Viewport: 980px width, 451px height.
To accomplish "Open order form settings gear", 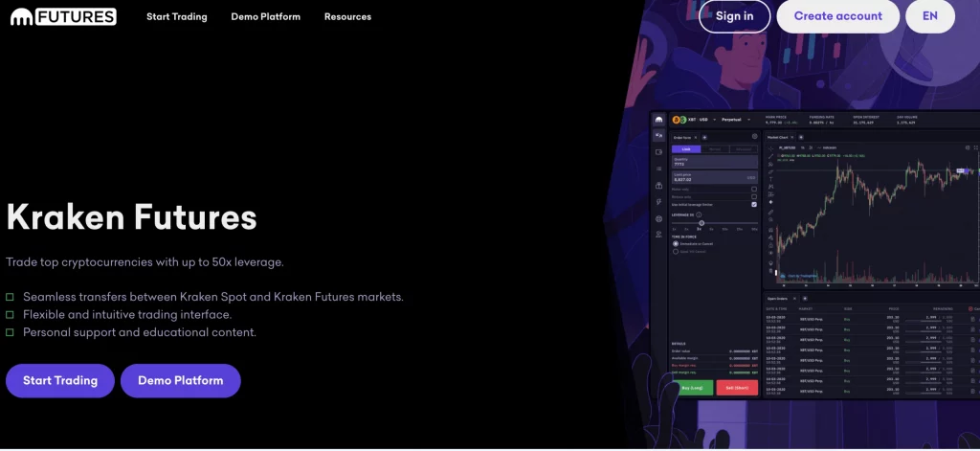I will point(754,136).
